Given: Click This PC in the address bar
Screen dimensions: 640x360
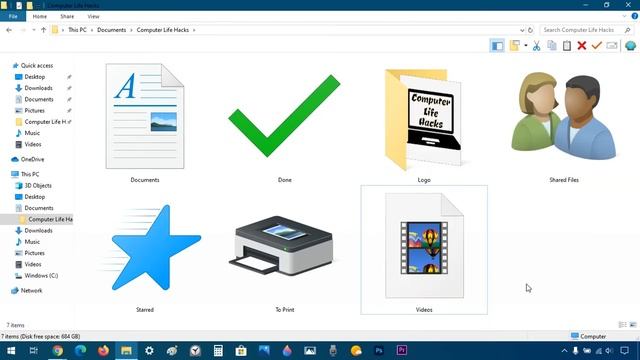Looking at the screenshot, I should [77, 30].
